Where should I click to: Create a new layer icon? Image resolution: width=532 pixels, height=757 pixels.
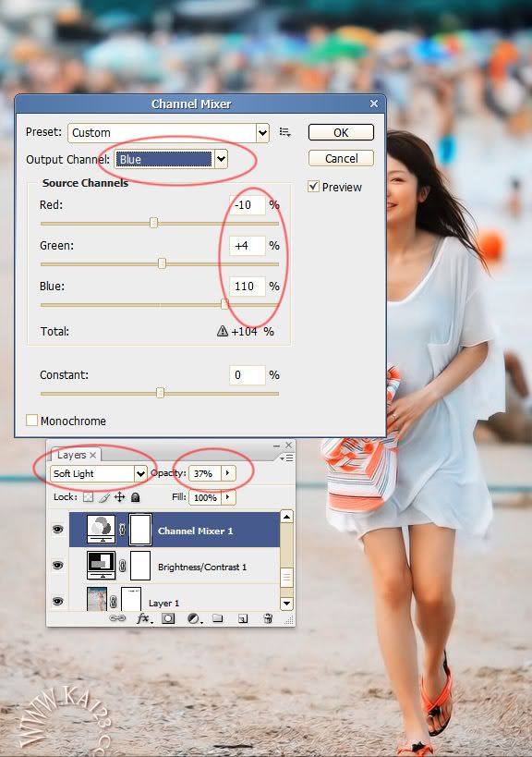click(x=243, y=618)
